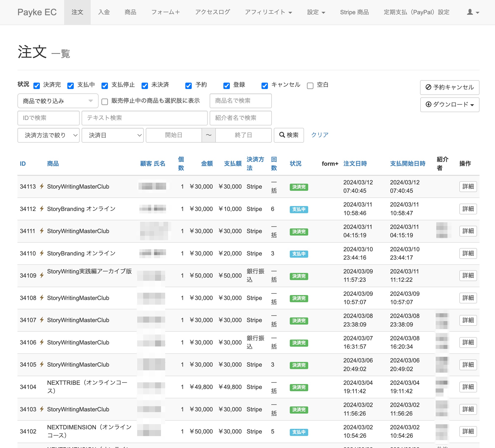This screenshot has width=495, height=448.
Task: Expand the 設定 nav dropdown
Action: pos(316,12)
